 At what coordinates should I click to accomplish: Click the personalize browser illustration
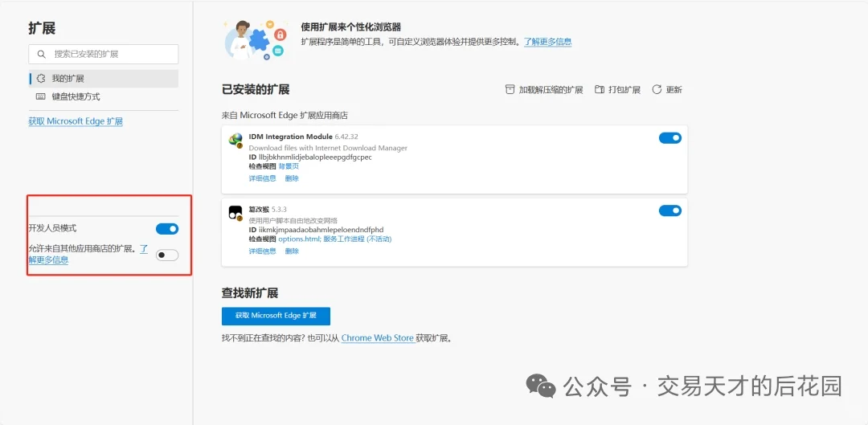coord(255,39)
